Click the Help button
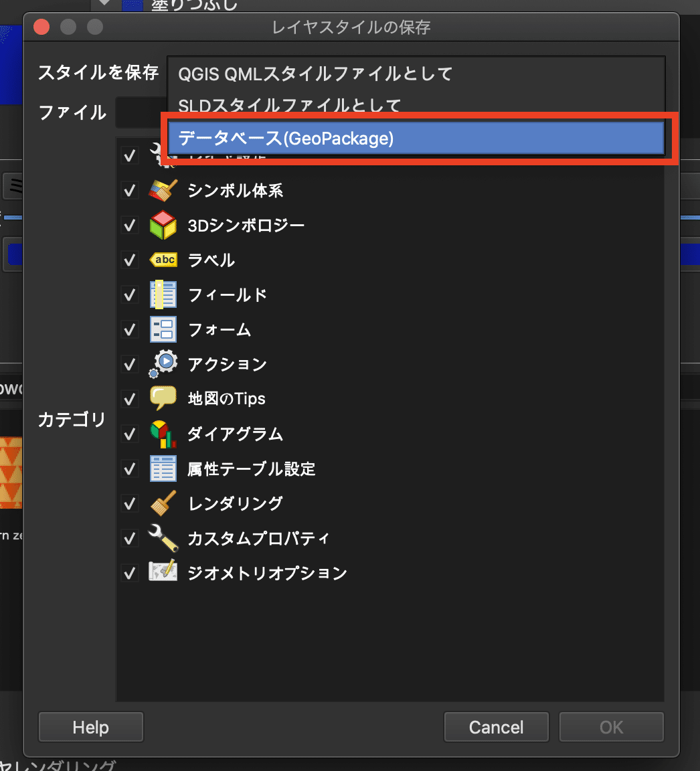 coord(90,727)
